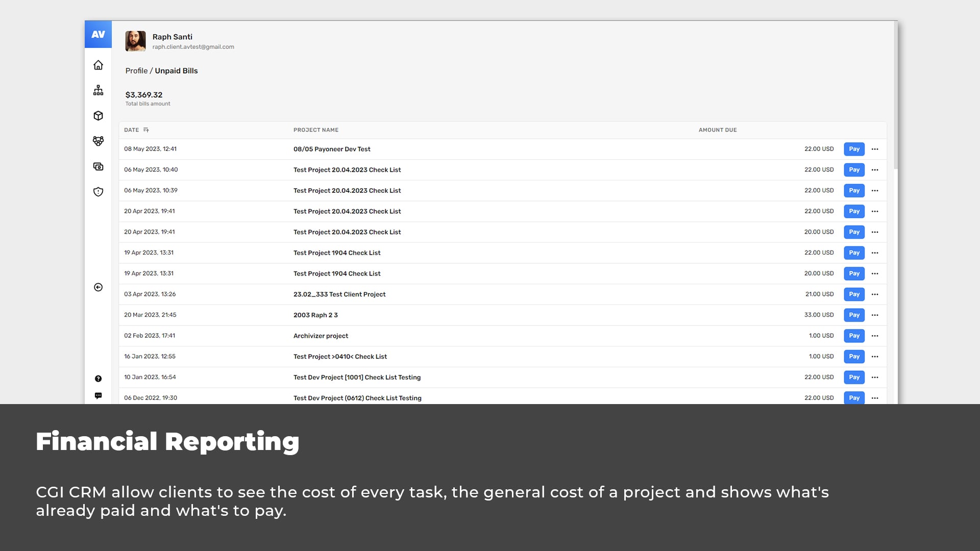
Task: Select amount 33.00 USD
Action: click(x=819, y=315)
